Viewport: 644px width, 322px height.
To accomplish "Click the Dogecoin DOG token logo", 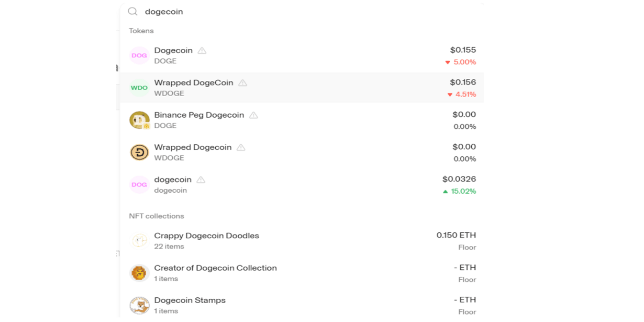I will [x=139, y=56].
